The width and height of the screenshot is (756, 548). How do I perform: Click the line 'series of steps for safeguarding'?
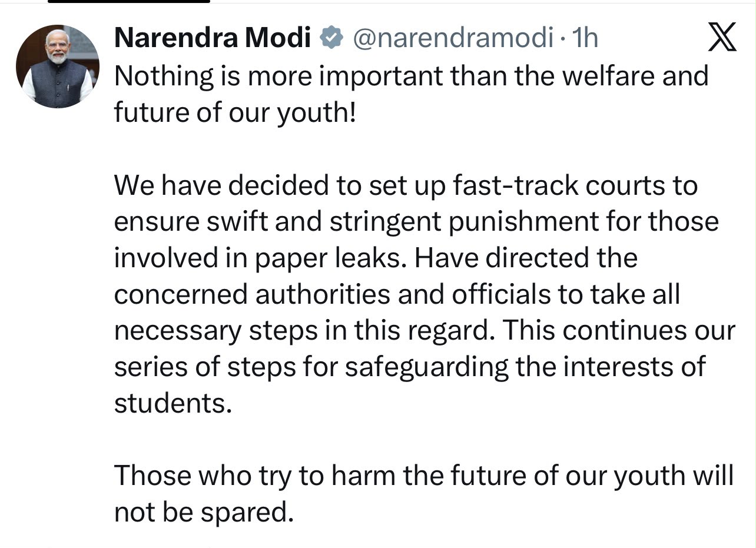(409, 367)
